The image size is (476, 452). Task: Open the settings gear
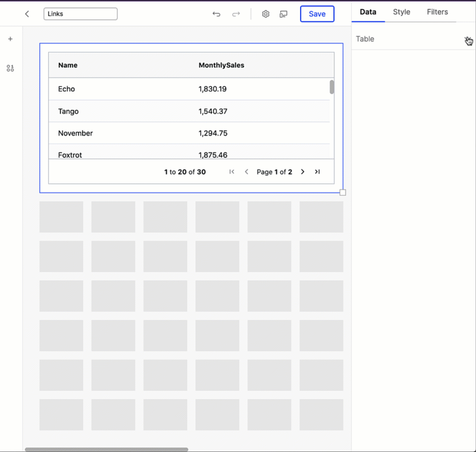266,14
